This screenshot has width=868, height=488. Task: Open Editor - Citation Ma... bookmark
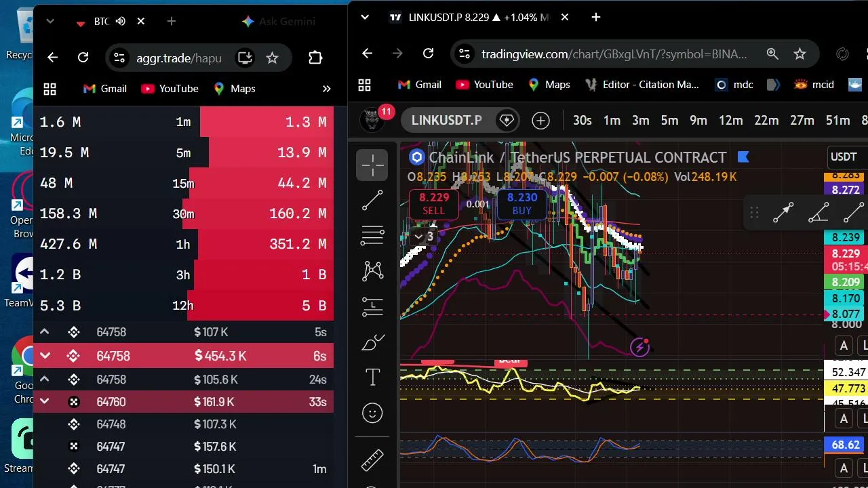[642, 85]
